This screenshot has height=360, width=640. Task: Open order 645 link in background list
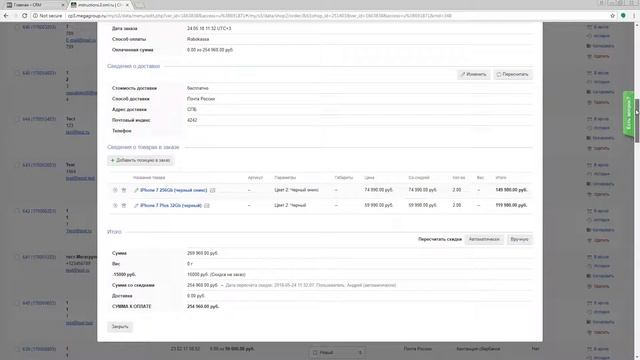[39, 73]
